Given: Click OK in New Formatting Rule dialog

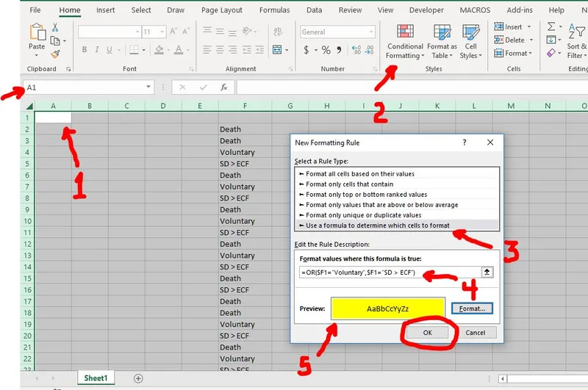Looking at the screenshot, I should click(x=428, y=332).
